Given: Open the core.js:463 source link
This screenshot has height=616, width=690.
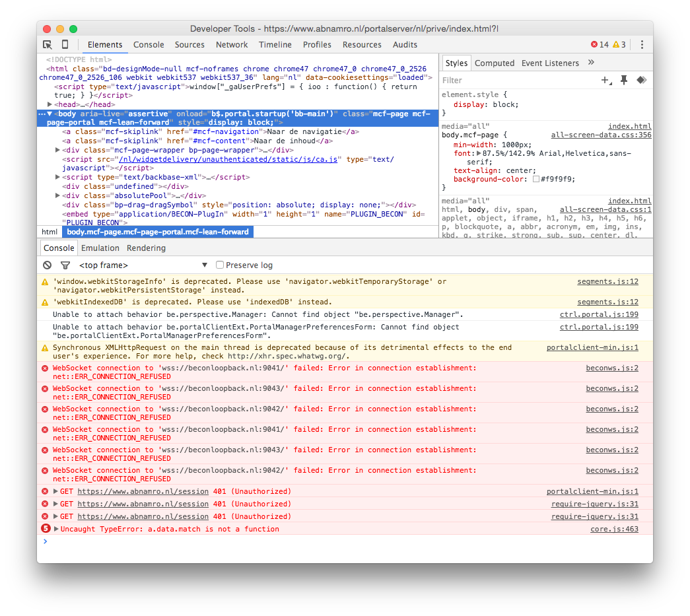Looking at the screenshot, I should click(x=614, y=529).
